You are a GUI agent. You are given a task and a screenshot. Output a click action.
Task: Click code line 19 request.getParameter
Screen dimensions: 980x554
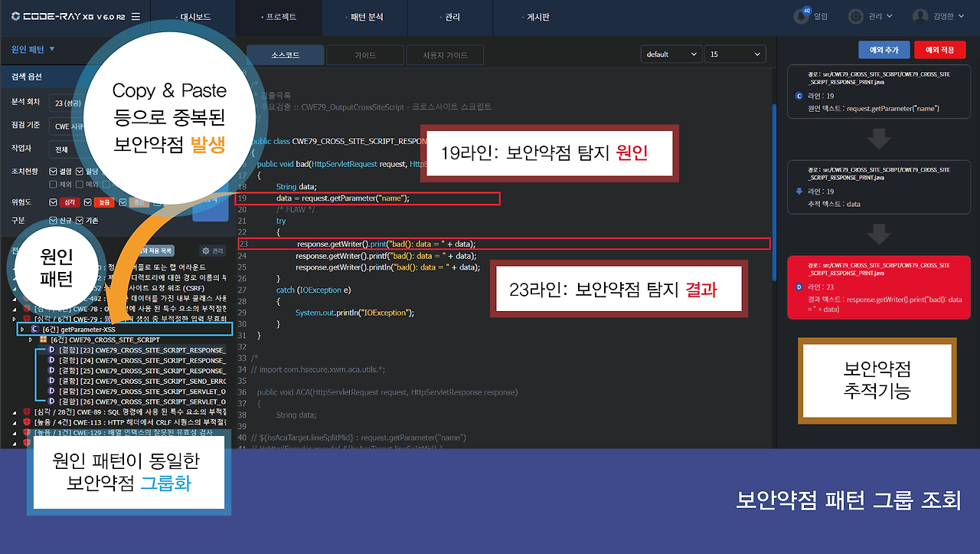pos(367,198)
